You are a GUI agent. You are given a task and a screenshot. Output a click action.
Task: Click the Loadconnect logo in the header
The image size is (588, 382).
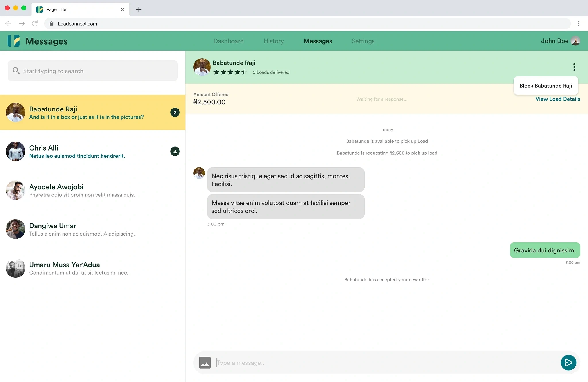click(14, 41)
